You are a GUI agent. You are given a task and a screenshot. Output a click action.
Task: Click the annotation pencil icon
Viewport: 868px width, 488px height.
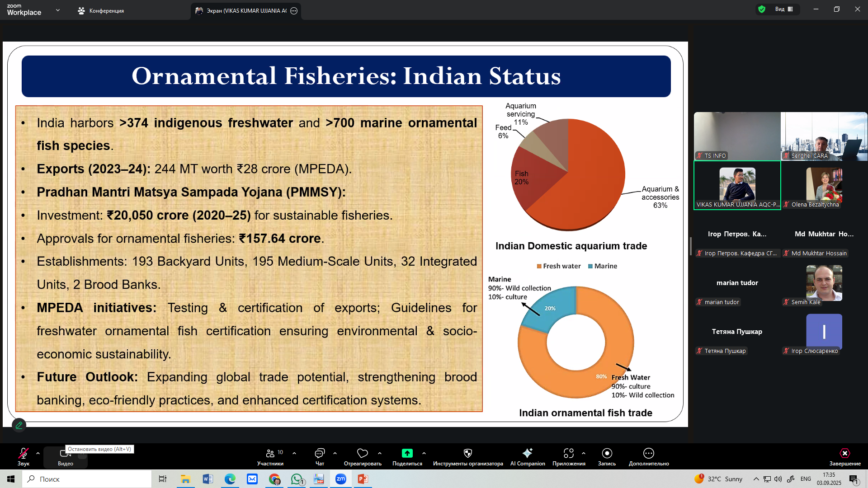[19, 425]
